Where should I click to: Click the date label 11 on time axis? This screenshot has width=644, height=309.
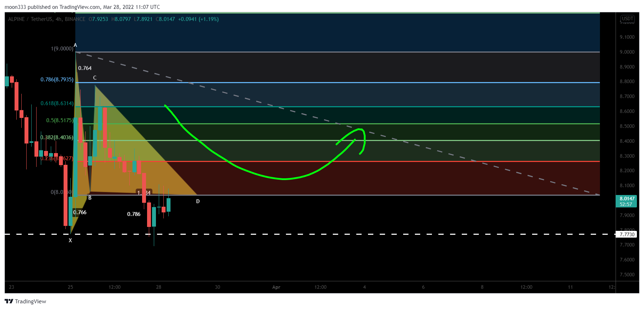click(570, 287)
